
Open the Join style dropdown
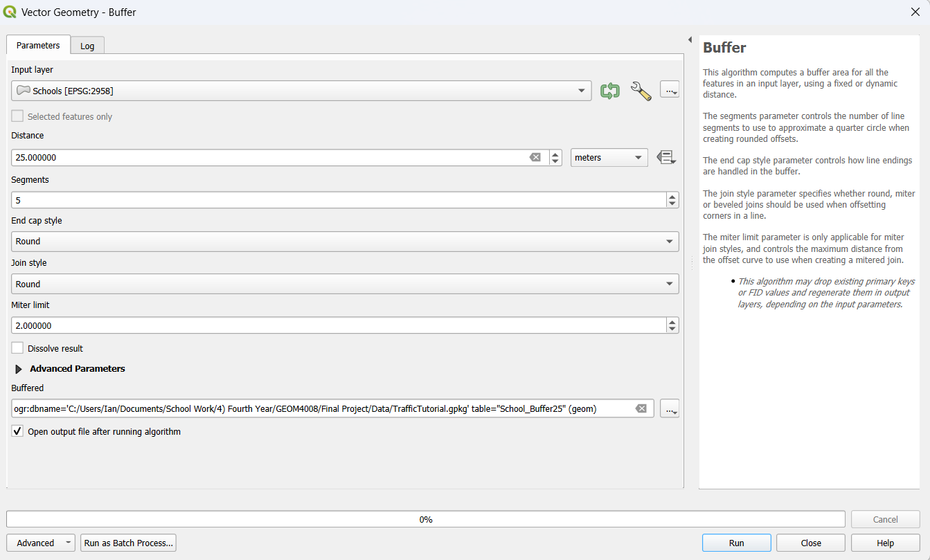pos(344,284)
